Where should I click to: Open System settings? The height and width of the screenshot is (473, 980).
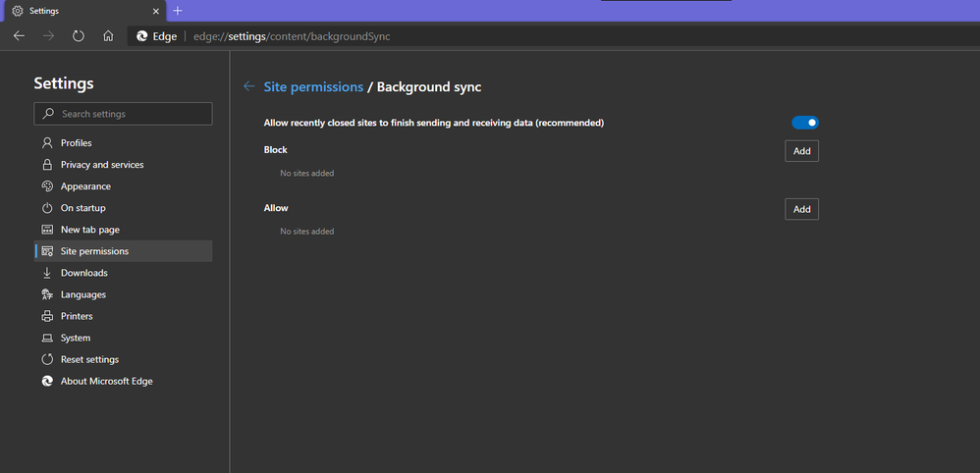coord(123,338)
